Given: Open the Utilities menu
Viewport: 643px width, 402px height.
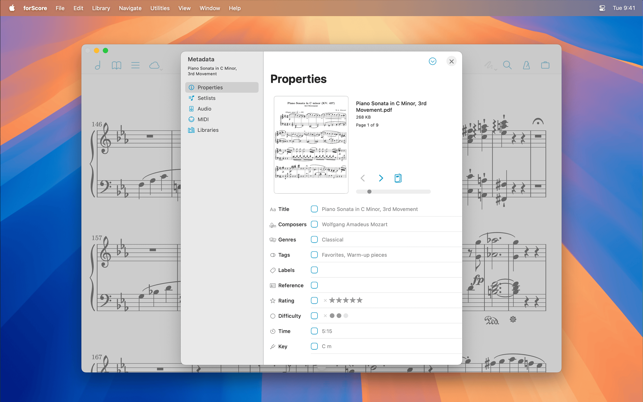Looking at the screenshot, I should (160, 8).
